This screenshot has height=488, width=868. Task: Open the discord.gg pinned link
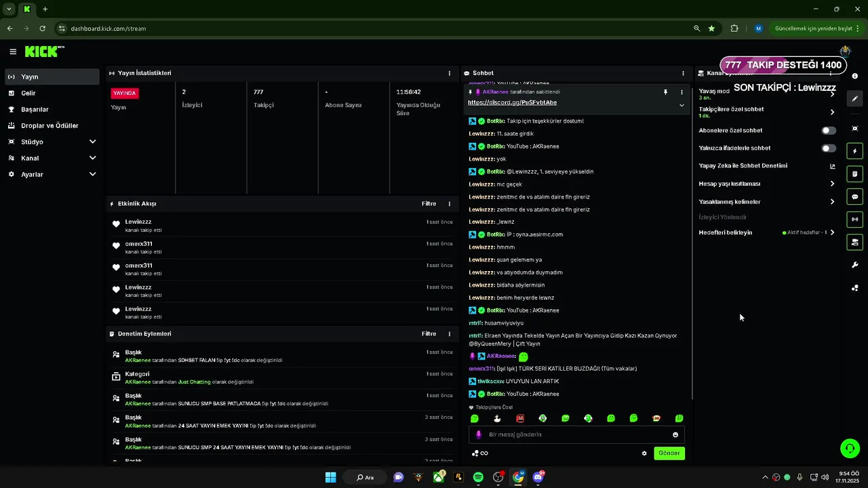pos(512,102)
